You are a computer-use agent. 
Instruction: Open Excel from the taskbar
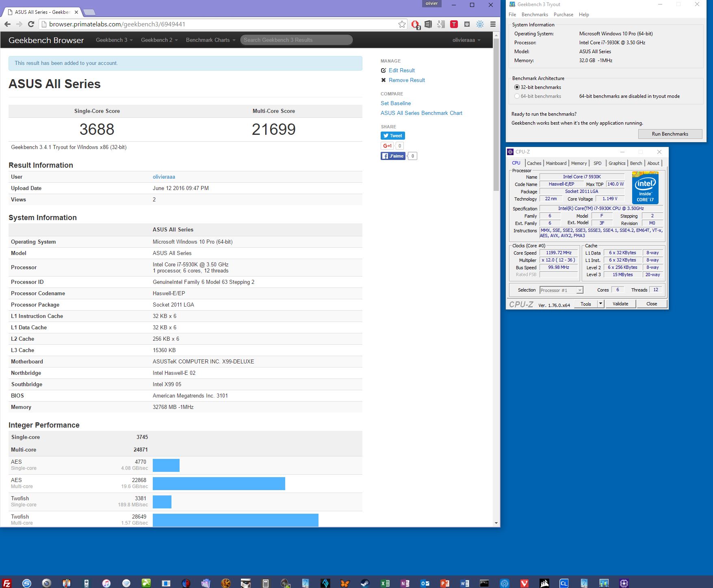[x=385, y=583]
